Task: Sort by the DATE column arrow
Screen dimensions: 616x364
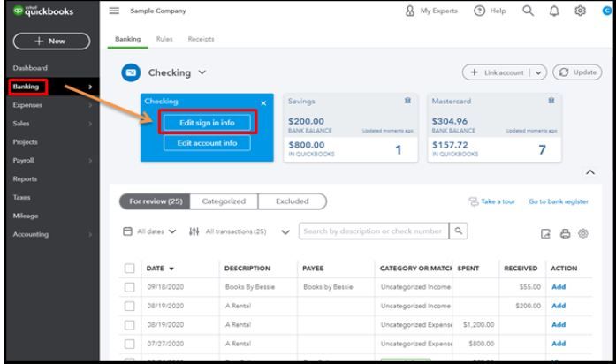Action: click(171, 269)
